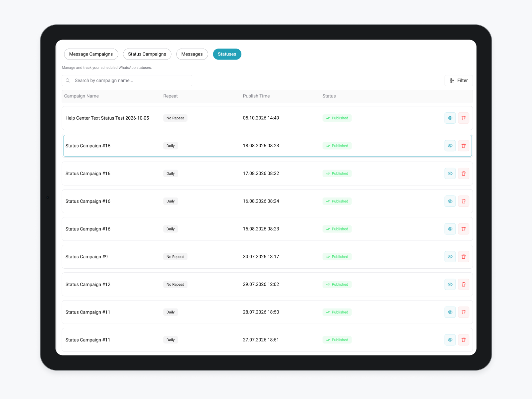This screenshot has width=532, height=399.
Task: Click Status Campaign #12 name
Action: coord(88,284)
